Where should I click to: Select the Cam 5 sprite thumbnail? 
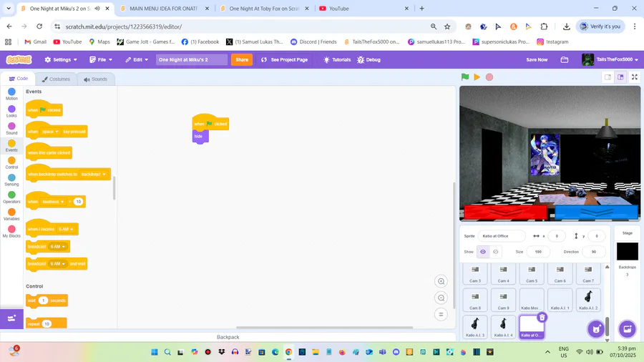532,273
